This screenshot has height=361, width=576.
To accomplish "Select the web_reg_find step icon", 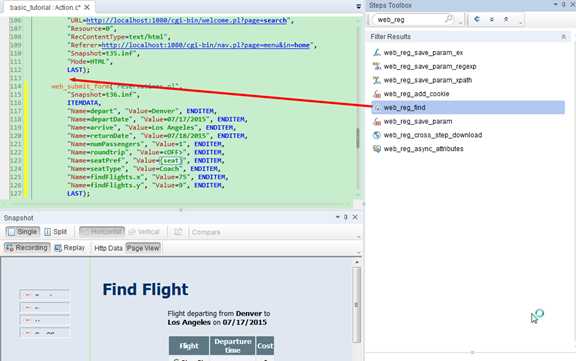I will click(377, 108).
